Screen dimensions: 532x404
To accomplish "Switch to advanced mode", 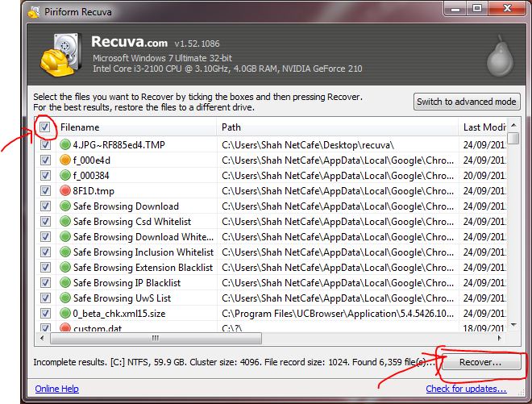I will pyautogui.click(x=467, y=102).
